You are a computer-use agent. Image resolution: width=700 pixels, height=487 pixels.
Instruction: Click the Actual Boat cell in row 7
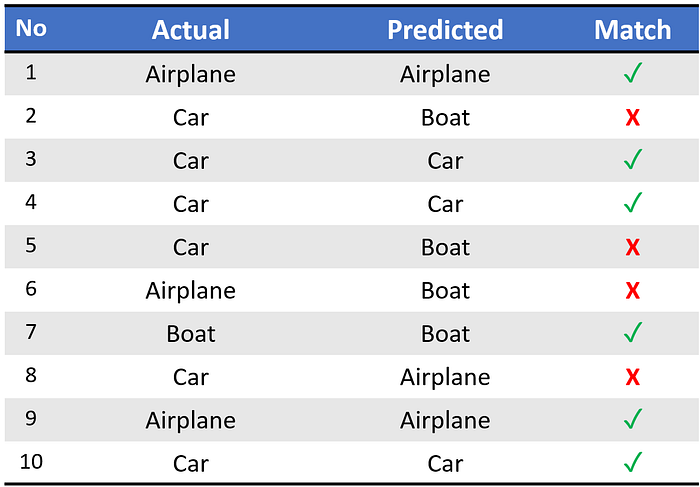coord(191,334)
